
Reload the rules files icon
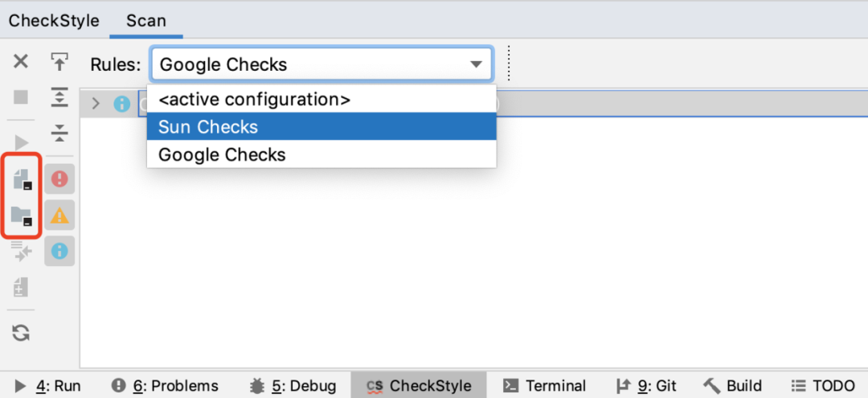[21, 332]
